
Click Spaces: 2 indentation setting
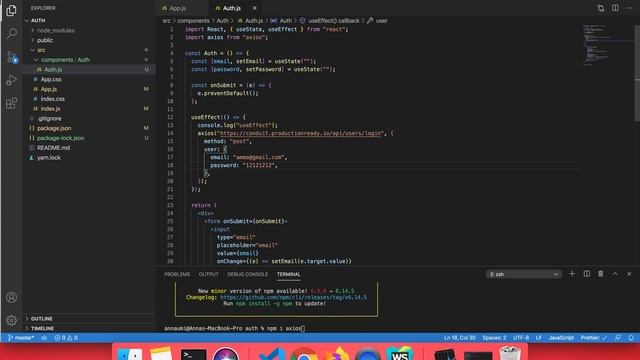494,338
